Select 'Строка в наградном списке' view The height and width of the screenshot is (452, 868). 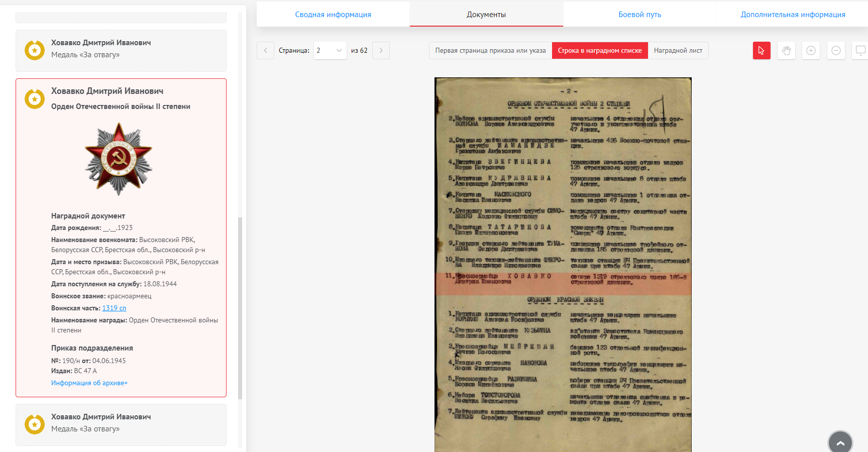(x=599, y=50)
